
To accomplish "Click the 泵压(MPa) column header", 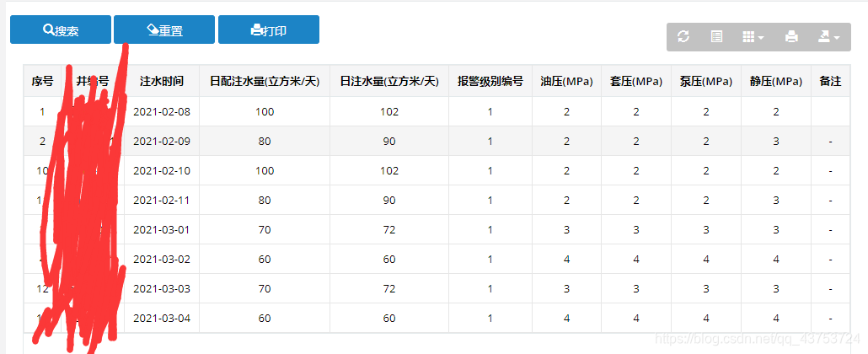I will click(706, 82).
